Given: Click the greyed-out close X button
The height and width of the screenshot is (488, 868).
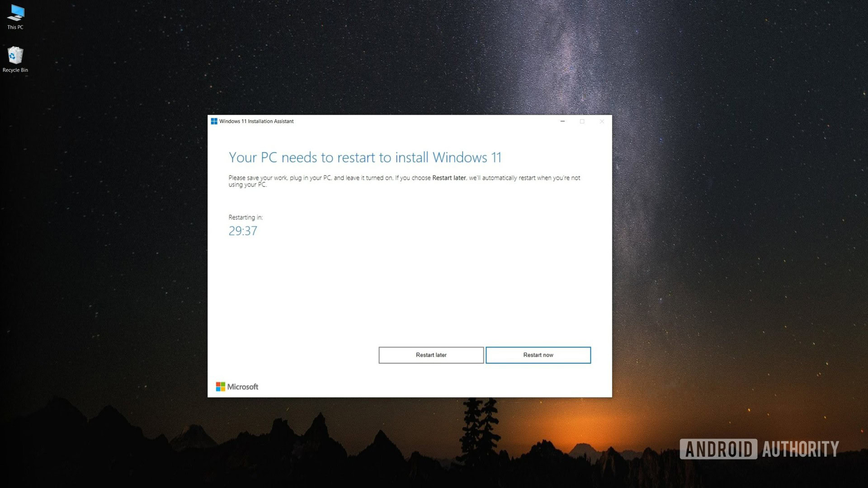Looking at the screenshot, I should pos(602,121).
